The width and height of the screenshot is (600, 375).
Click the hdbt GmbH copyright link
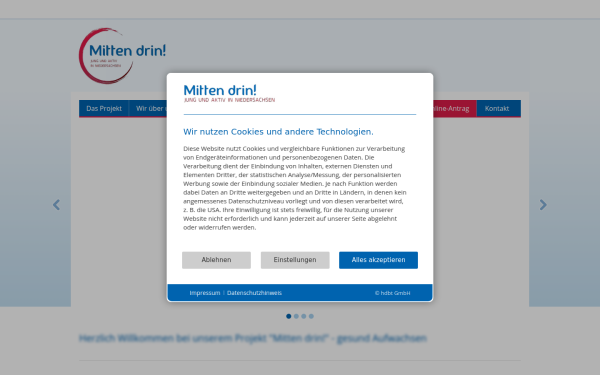[392, 293]
